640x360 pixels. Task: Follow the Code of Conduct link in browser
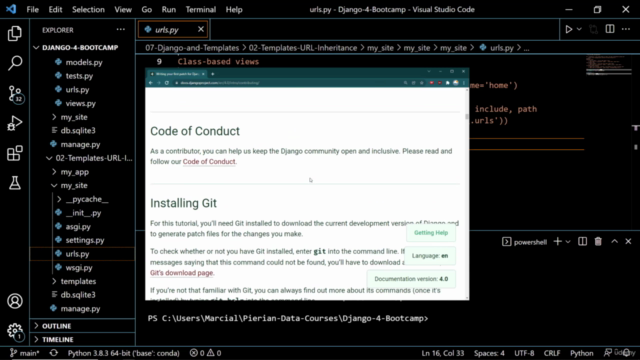(209, 162)
